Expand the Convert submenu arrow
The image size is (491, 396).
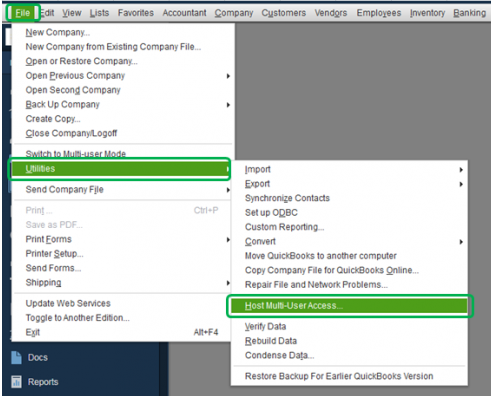(x=461, y=242)
